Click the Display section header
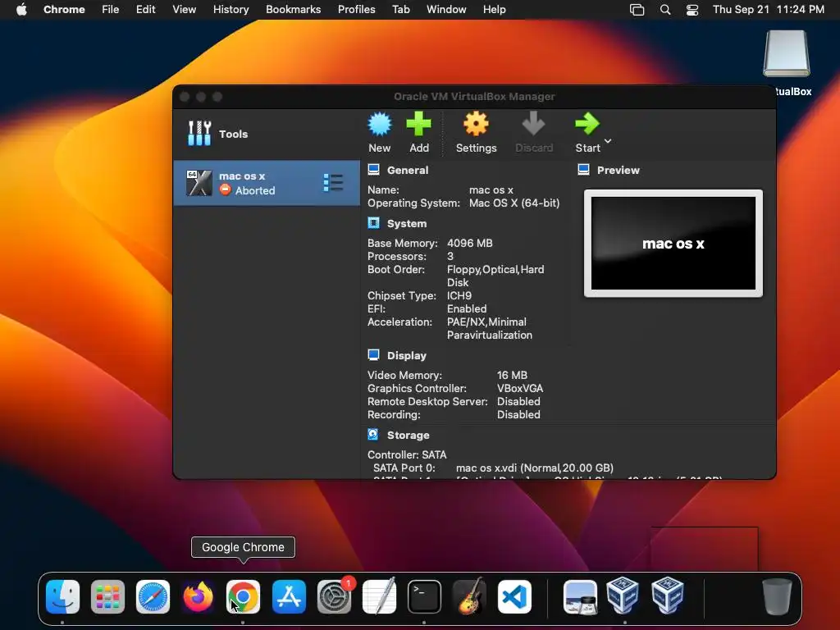Viewport: 840px width, 630px height. point(407,356)
